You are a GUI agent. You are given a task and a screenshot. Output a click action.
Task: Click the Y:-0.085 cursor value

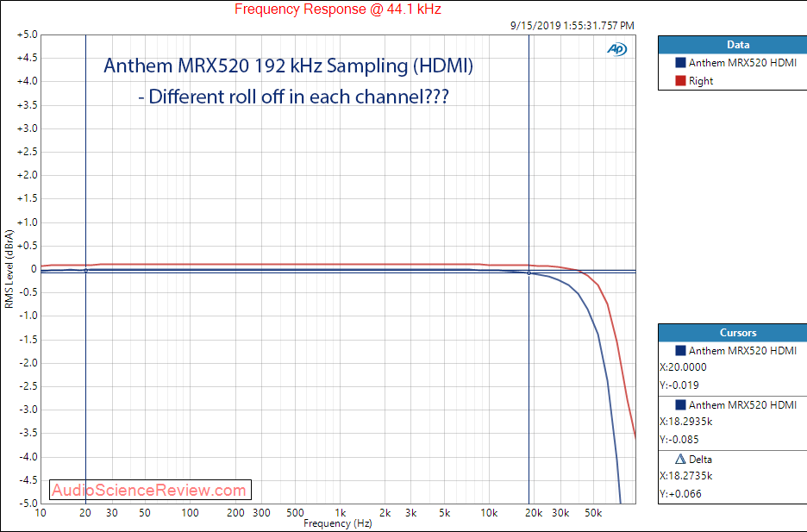[679, 440]
